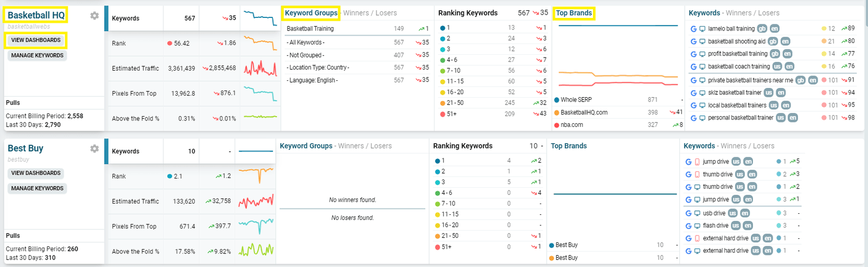Image resolution: width=868 pixels, height=267 pixels.
Task: Click Basketball HQ Pixels From Top value 13,962.8
Action: tap(183, 93)
